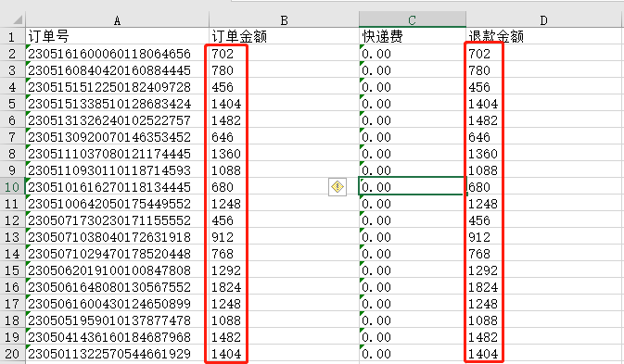Screen dimensions: 624x364
Task: Click refund amount 1360 in column D
Action: (543, 154)
